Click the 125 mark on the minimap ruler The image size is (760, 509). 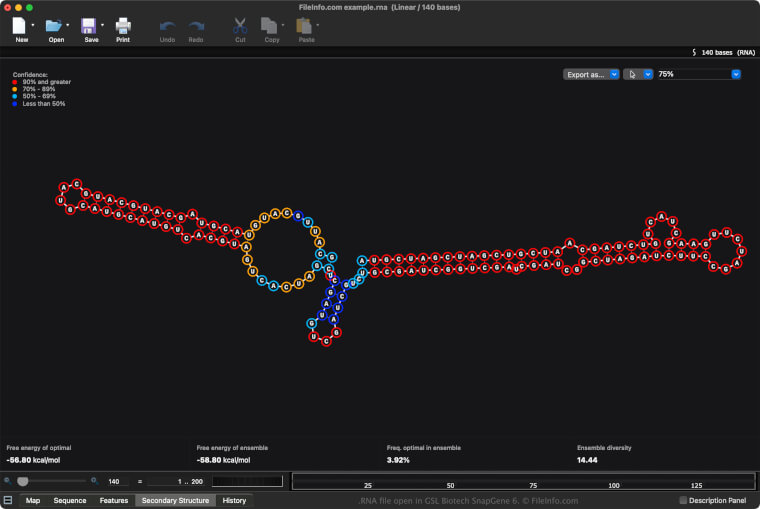pyautogui.click(x=697, y=485)
